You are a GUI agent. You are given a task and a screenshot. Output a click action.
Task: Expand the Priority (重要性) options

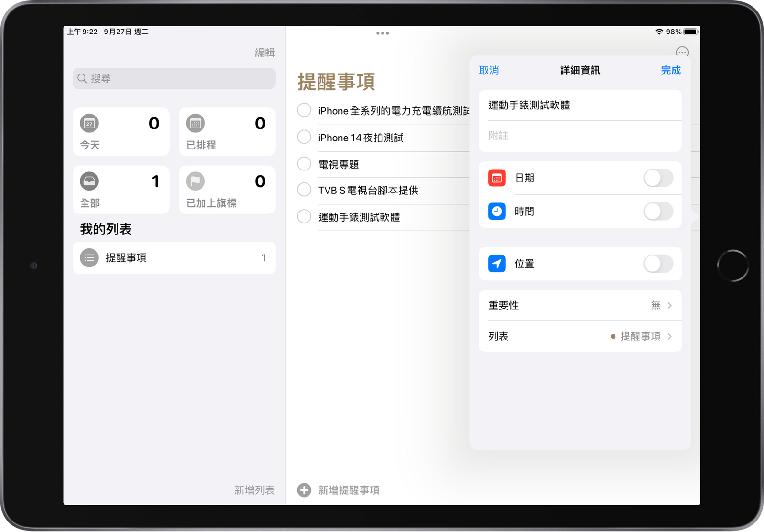(580, 306)
